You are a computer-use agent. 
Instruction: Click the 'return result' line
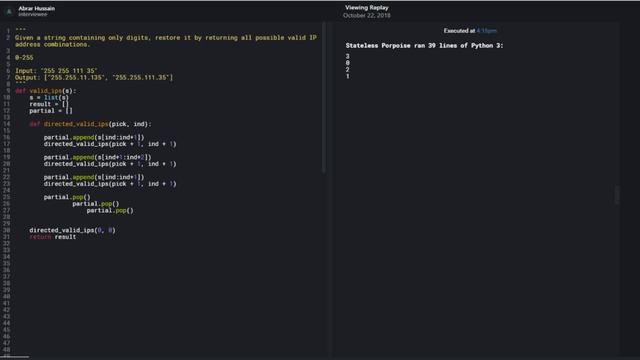click(53, 237)
